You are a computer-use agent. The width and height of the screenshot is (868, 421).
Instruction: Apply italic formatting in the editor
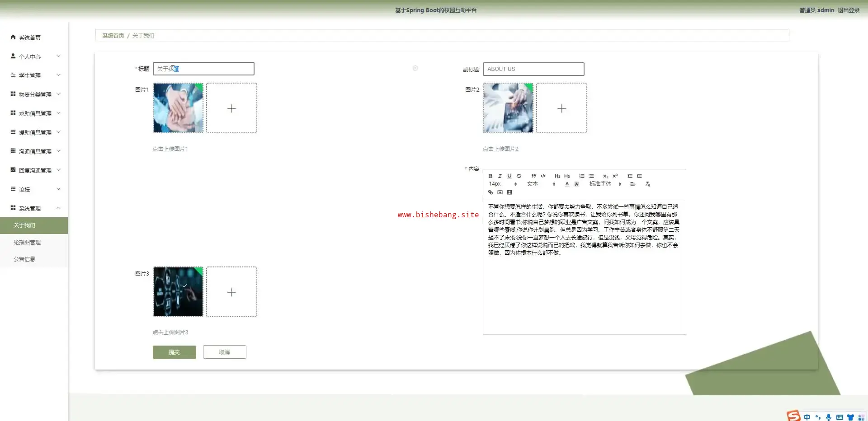tap(500, 176)
